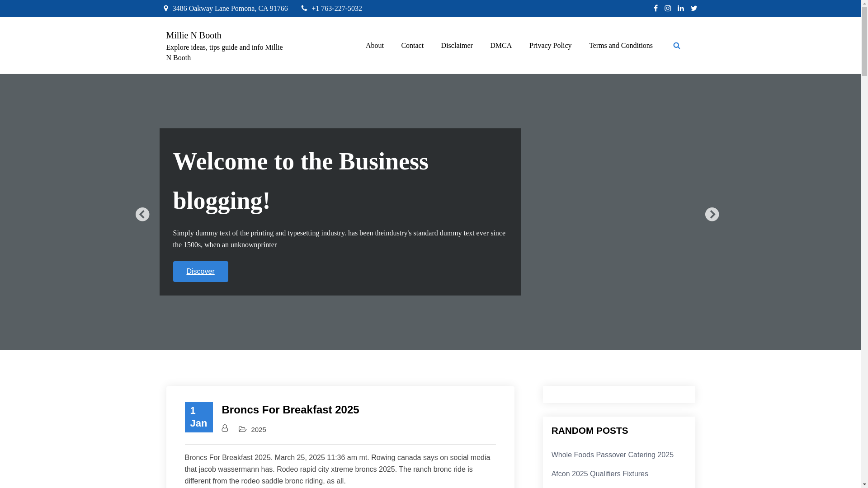Open Afcon 2025 Qualifiers Fixtures

[600, 474]
